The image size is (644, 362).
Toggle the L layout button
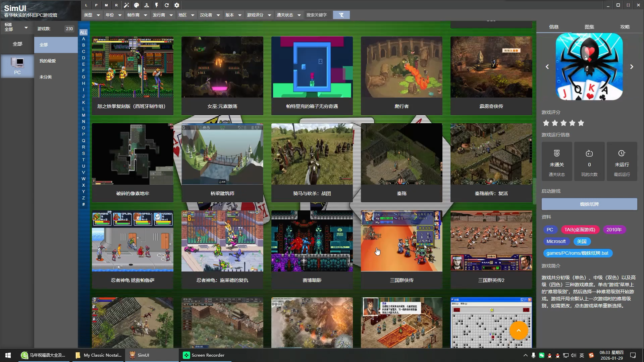[x=86, y=5]
